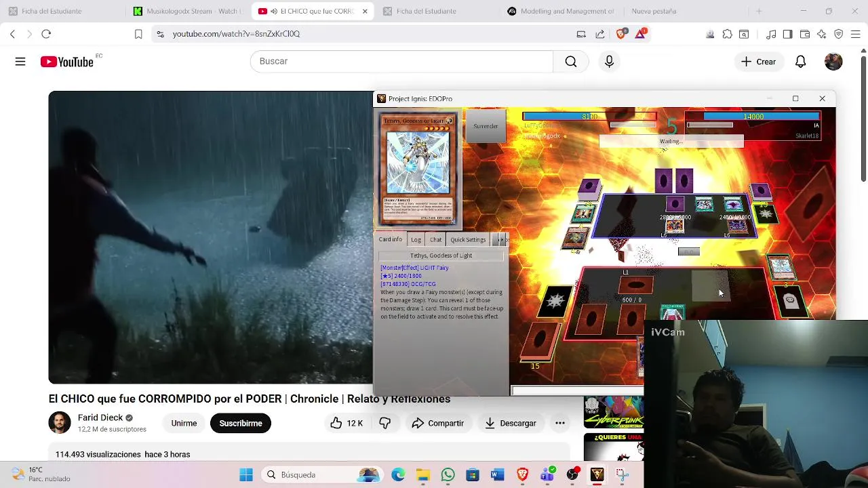Image resolution: width=868 pixels, height=488 pixels.
Task: Open the YouTube account avatar menu
Action: pos(833,62)
